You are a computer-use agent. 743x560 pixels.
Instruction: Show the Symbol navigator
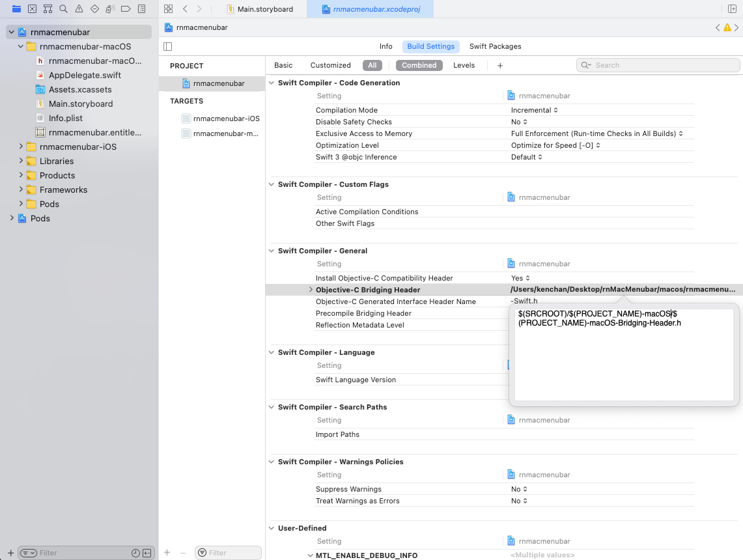[x=48, y=8]
